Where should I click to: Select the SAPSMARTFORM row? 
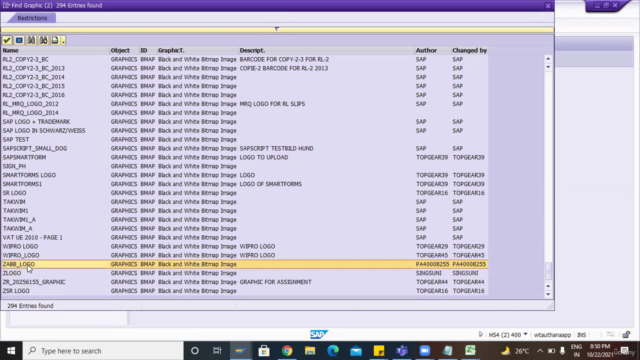point(244,157)
